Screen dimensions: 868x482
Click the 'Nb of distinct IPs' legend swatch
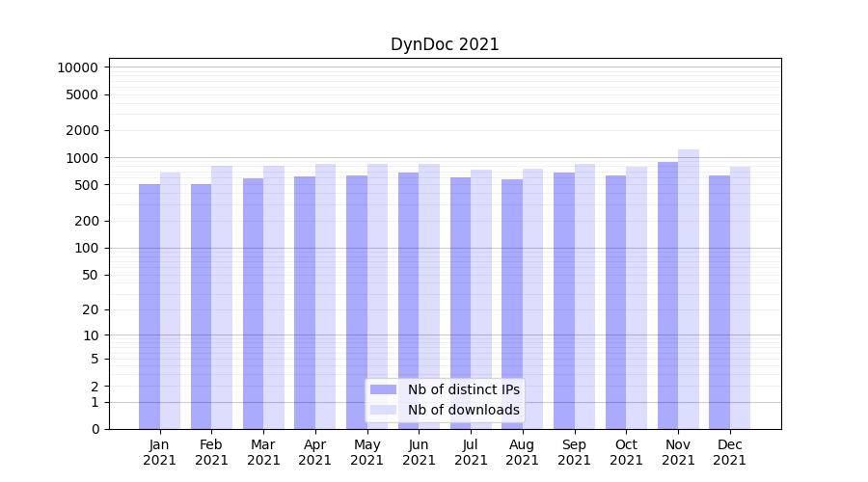click(x=383, y=389)
